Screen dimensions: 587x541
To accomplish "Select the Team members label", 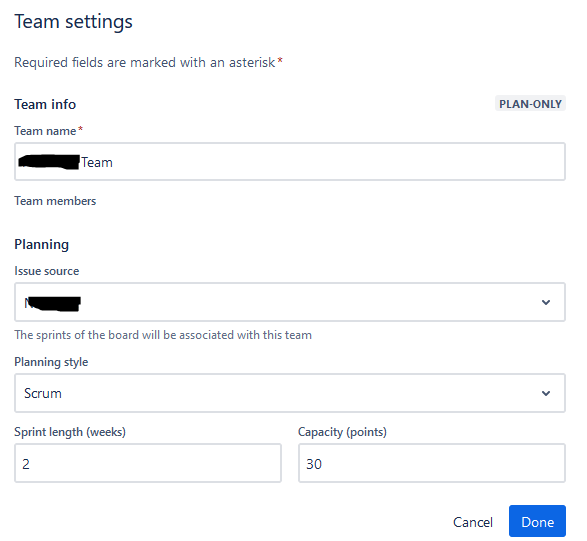I will (x=55, y=201).
